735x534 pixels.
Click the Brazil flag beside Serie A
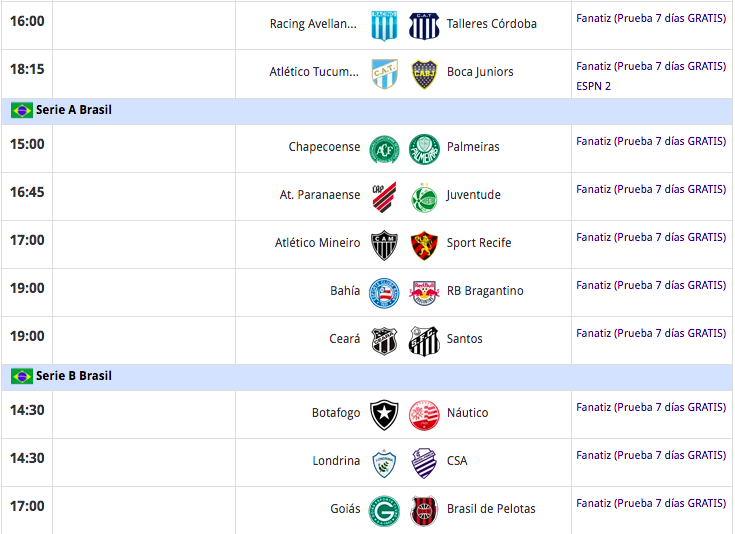[22, 110]
